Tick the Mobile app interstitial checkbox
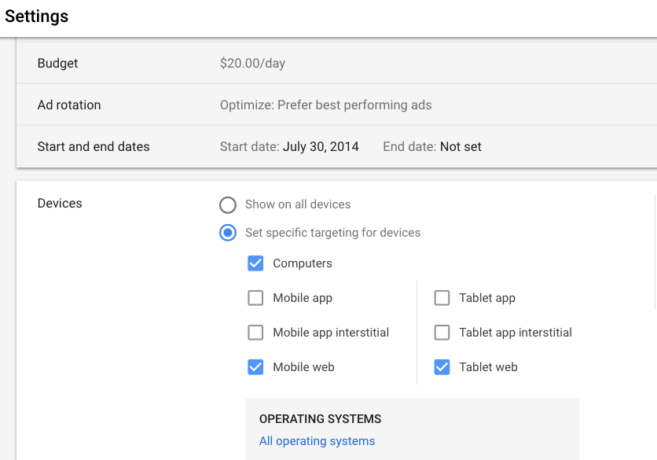 click(256, 333)
